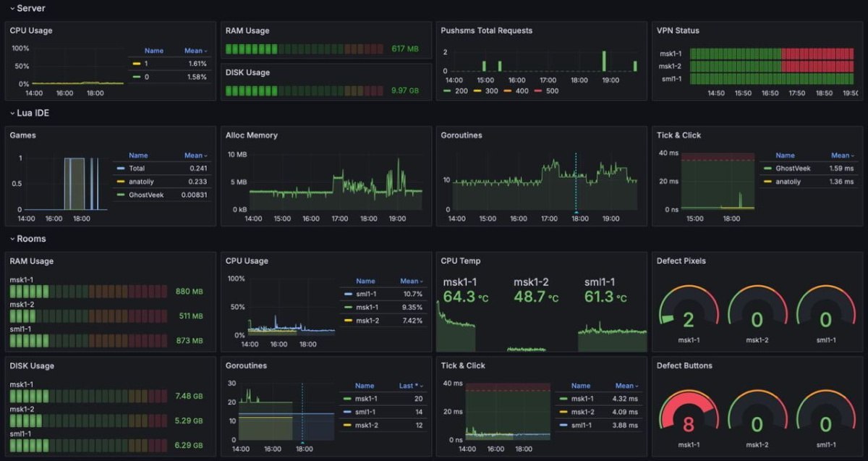
Task: Sort Rooms Goroutines legend by Last
Action: click(408, 386)
